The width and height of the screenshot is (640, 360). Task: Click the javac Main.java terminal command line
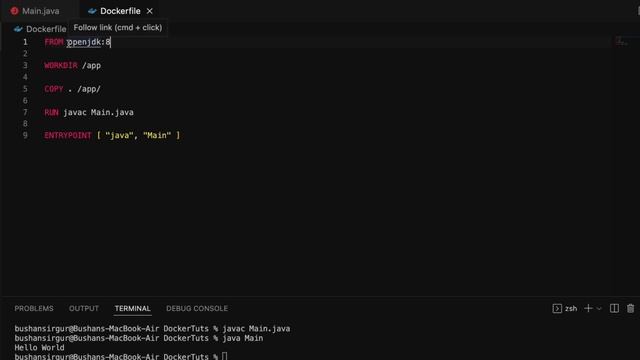(152, 329)
